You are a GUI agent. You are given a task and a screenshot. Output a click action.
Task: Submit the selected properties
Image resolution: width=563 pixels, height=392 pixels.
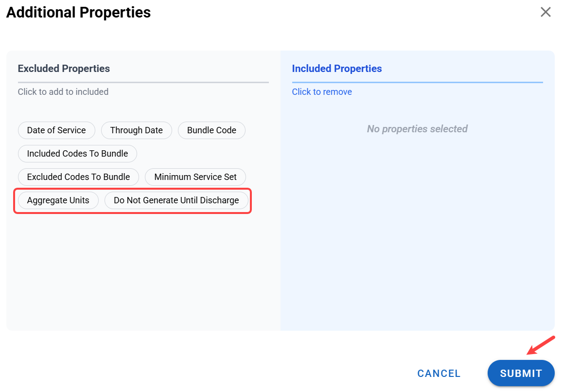[x=521, y=374]
